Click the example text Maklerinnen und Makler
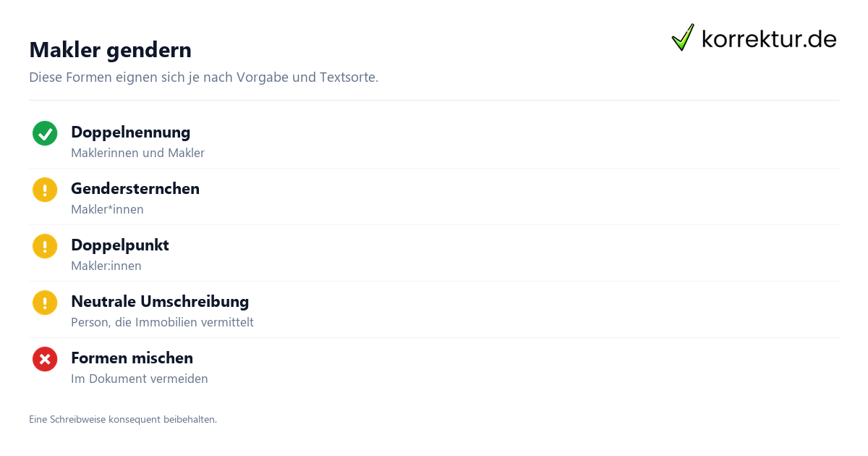This screenshot has height=456, width=868. (x=137, y=153)
